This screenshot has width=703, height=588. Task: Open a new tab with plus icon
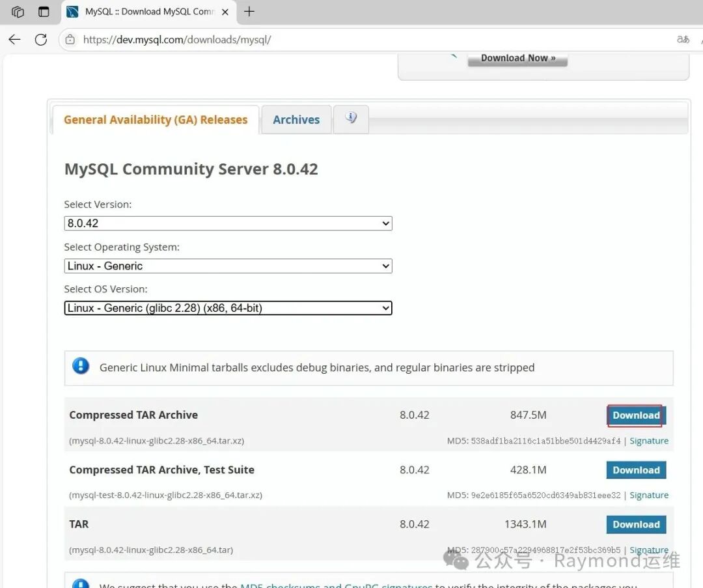(x=249, y=12)
